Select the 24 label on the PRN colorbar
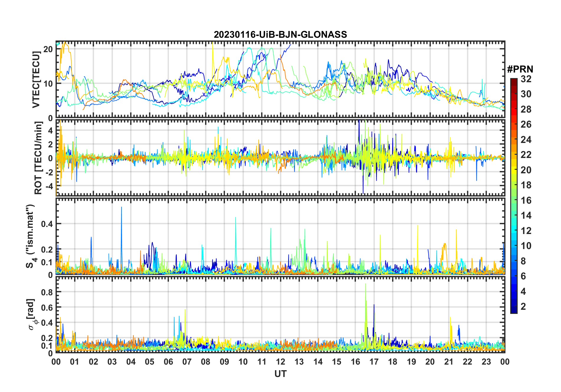Image resolution: width=561 pixels, height=392 pixels. [x=526, y=140]
